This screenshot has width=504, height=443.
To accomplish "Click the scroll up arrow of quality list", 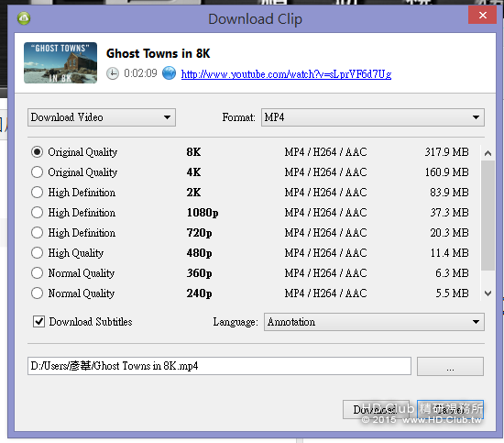I will coord(488,153).
